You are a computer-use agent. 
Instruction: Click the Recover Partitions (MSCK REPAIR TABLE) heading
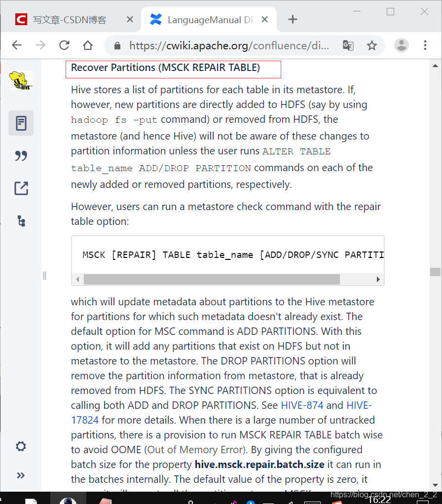(x=166, y=68)
